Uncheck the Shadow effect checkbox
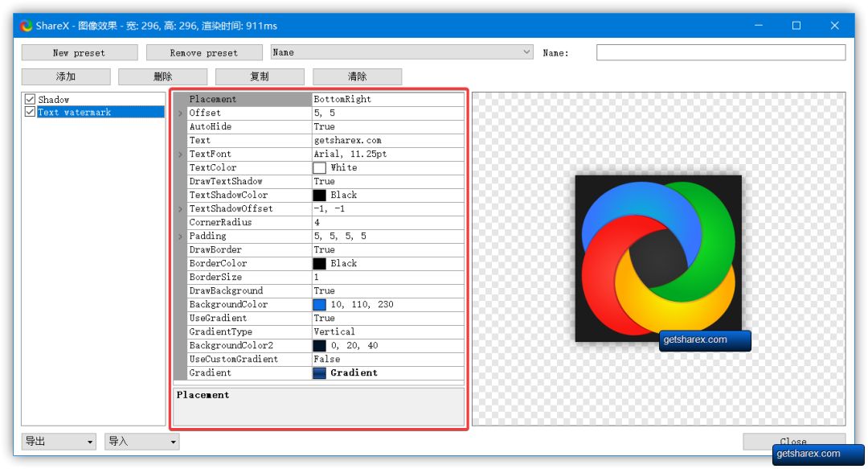The width and height of the screenshot is (868, 469). (x=30, y=99)
